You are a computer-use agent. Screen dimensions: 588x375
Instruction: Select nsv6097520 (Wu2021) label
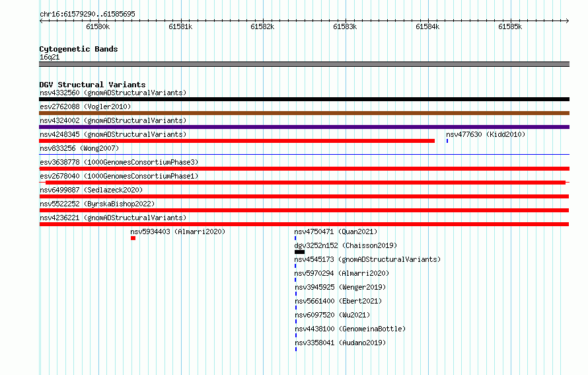point(332,315)
